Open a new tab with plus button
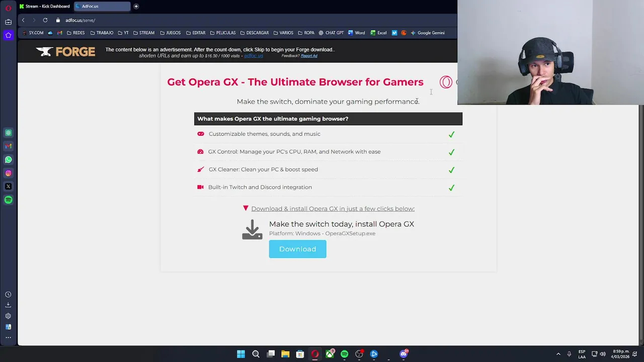Screen dimensions: 644x362 pyautogui.click(x=136, y=6)
